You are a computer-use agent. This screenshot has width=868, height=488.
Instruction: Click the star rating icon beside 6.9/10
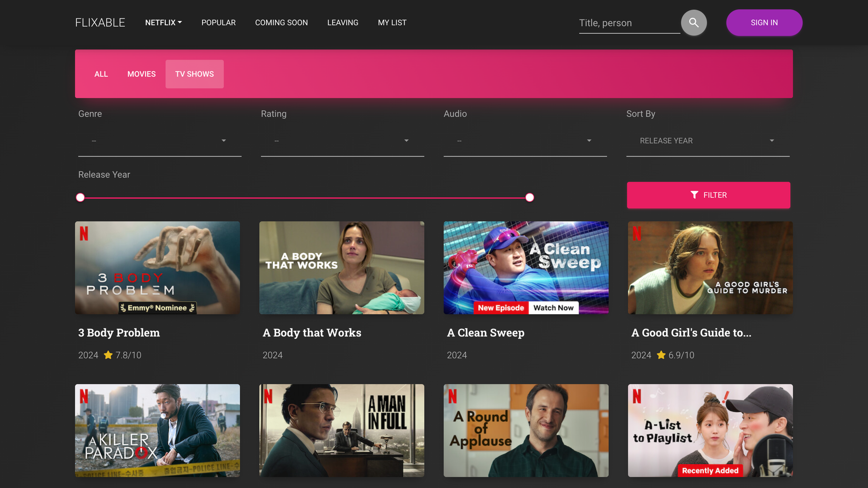coord(661,355)
